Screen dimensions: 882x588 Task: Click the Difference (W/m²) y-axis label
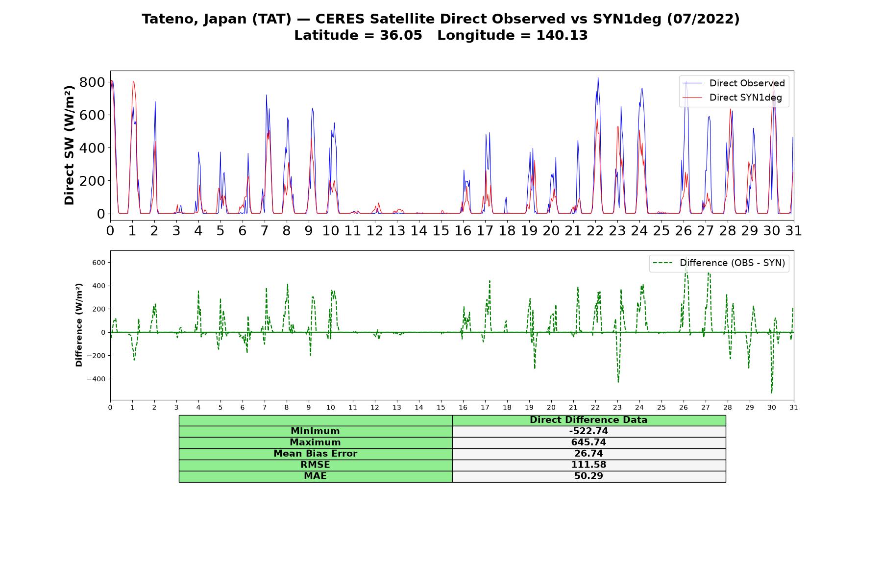click(x=79, y=325)
